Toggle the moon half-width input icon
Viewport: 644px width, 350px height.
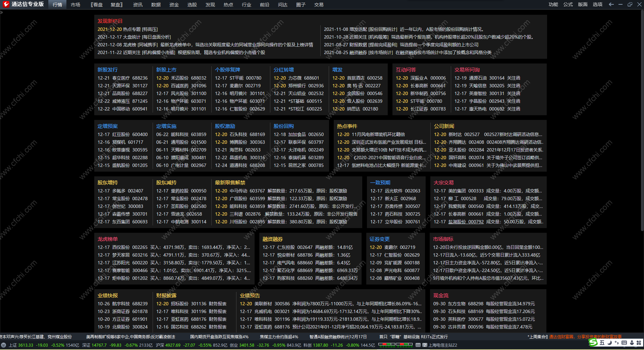(x=609, y=343)
